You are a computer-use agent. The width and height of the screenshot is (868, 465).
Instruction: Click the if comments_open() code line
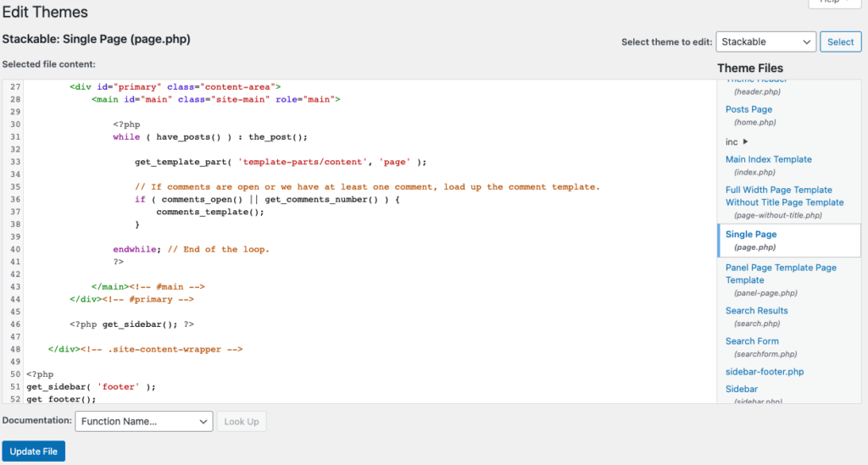[267, 200]
